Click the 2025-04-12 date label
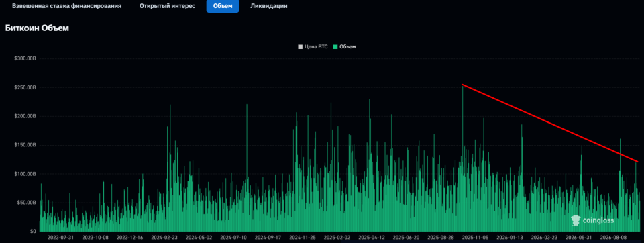The width and height of the screenshot is (644, 243). pyautogui.click(x=372, y=238)
